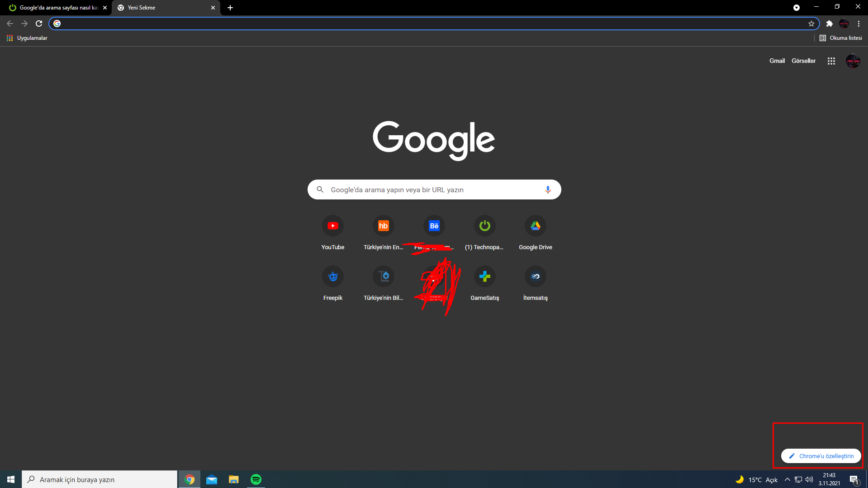Open the Okuma listesi reading list
The image size is (868, 488).
click(841, 38)
